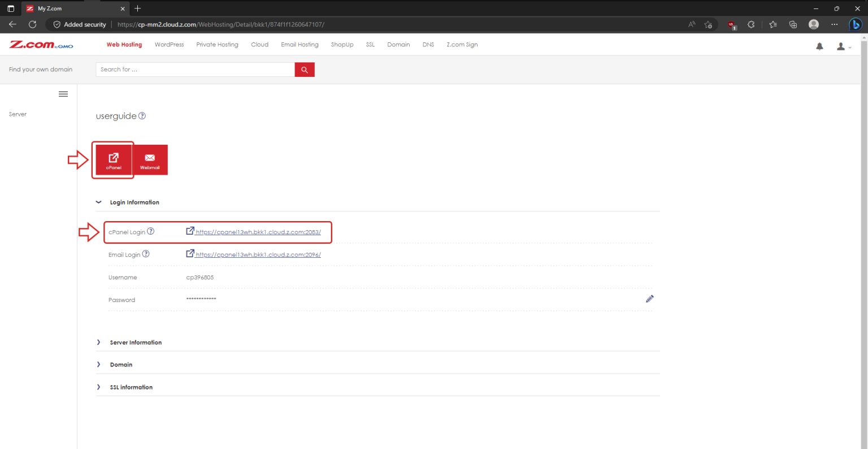Open the ShopUp menu

point(342,45)
